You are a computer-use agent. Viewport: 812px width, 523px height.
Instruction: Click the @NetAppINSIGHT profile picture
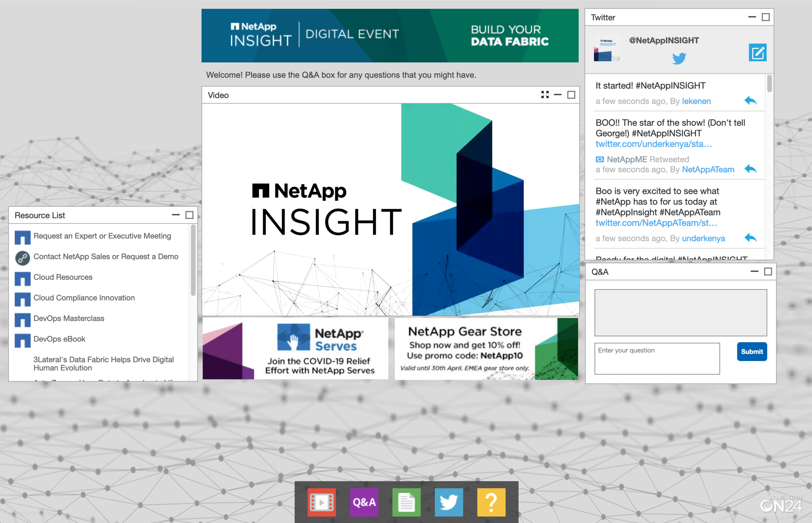coord(607,48)
